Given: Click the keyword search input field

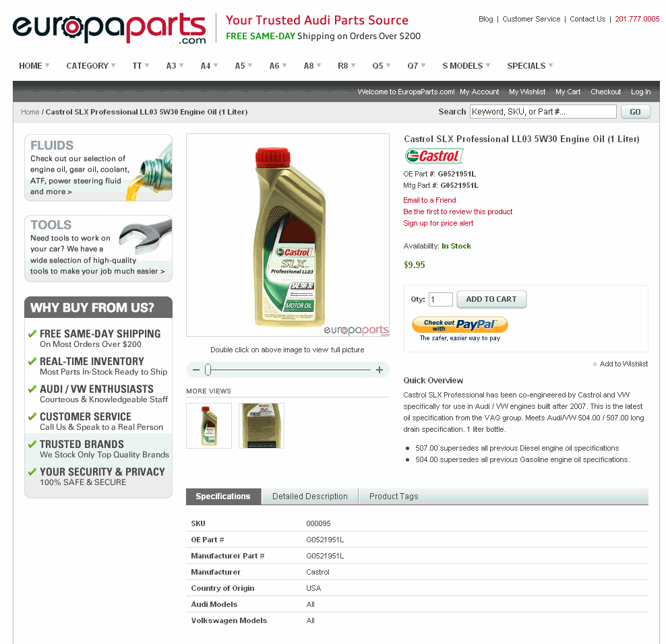Looking at the screenshot, I should click(543, 112).
